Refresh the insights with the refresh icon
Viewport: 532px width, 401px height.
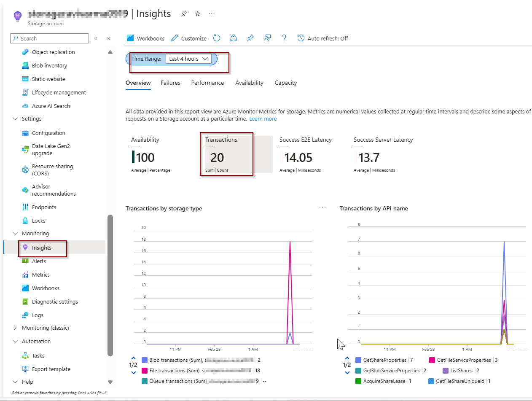pos(217,38)
